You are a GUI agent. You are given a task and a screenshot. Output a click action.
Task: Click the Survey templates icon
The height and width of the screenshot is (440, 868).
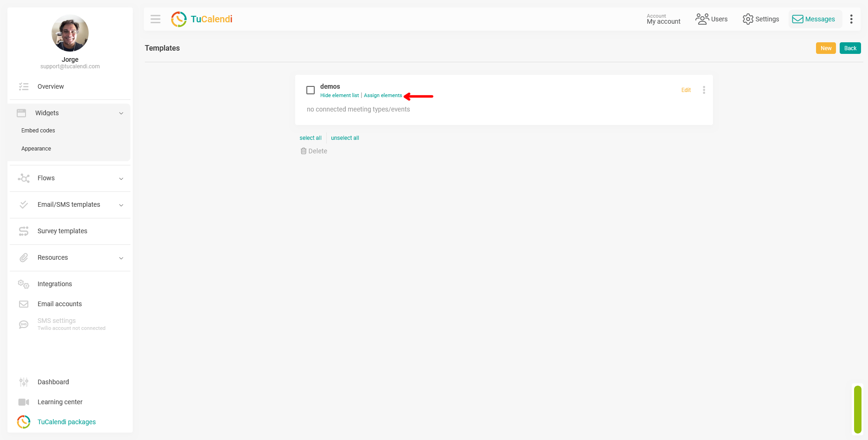coord(24,231)
